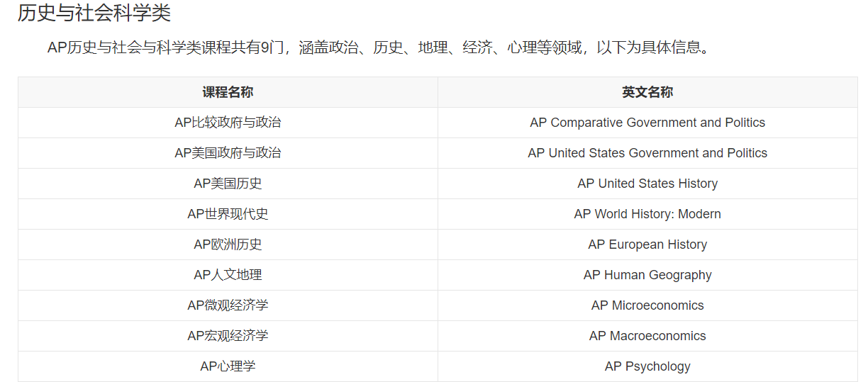Select the AP人文地理 cell
Screen dimensions: 868x382
click(x=228, y=275)
